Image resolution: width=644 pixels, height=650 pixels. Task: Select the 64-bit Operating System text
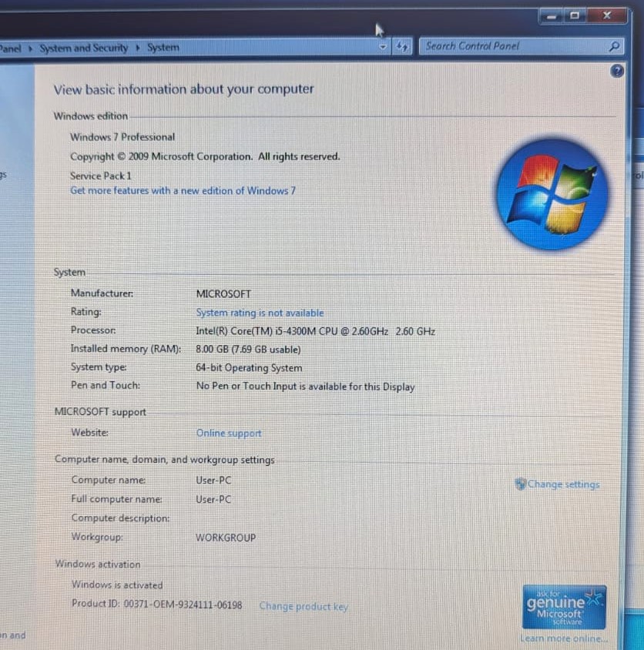point(249,367)
